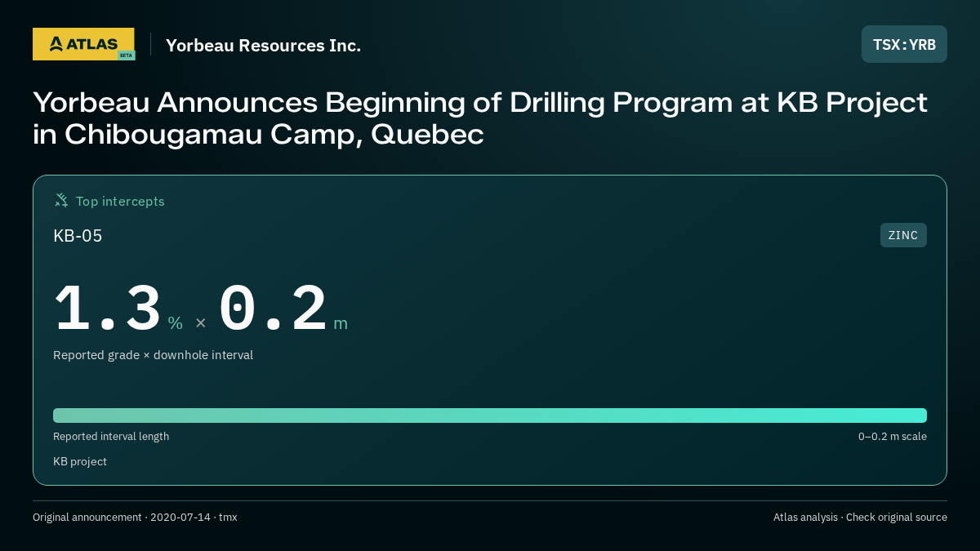
Task: Click the Yorbeau drilling program headline
Action: pyautogui.click(x=480, y=118)
